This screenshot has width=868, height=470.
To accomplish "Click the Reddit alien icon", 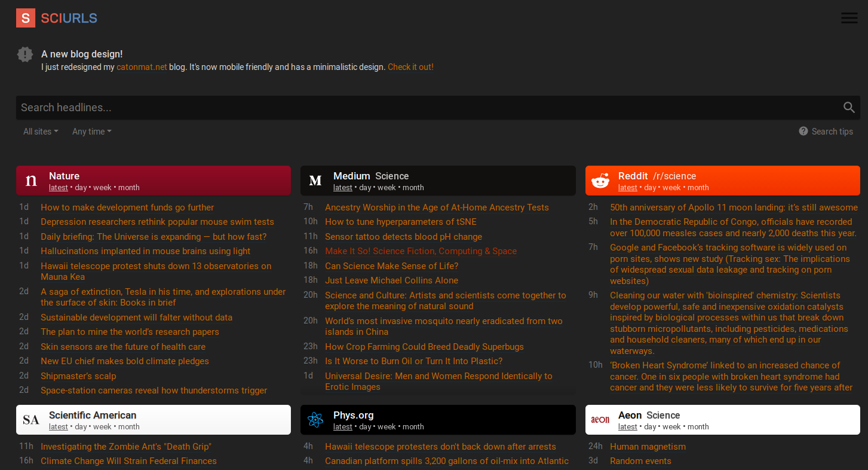I will click(x=600, y=181).
